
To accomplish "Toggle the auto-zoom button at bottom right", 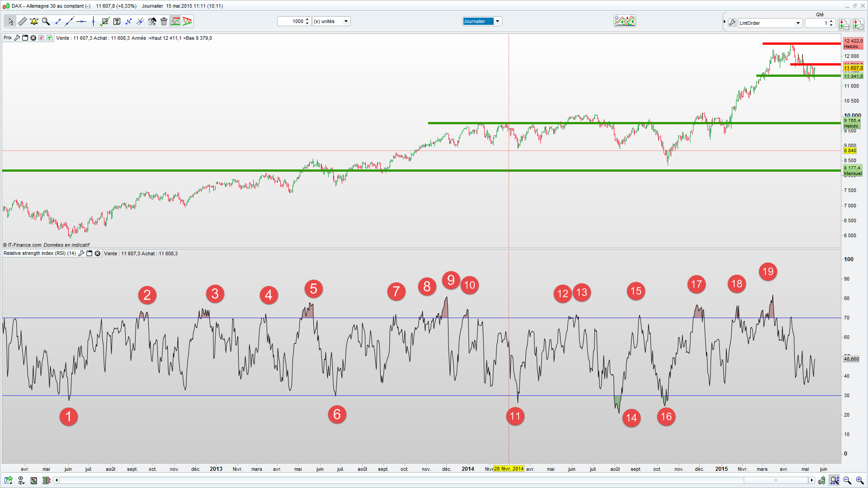I will pyautogui.click(x=835, y=480).
